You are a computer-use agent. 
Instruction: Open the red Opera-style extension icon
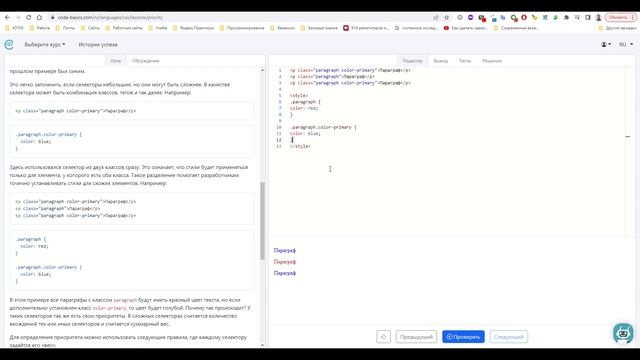[x=524, y=18]
